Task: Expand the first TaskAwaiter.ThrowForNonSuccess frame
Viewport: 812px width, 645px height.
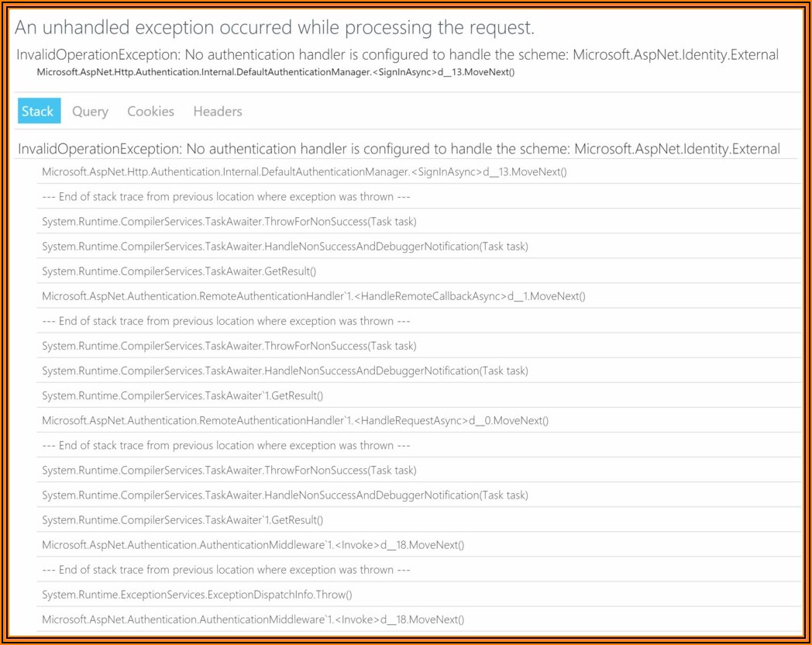Action: pyautogui.click(x=229, y=222)
